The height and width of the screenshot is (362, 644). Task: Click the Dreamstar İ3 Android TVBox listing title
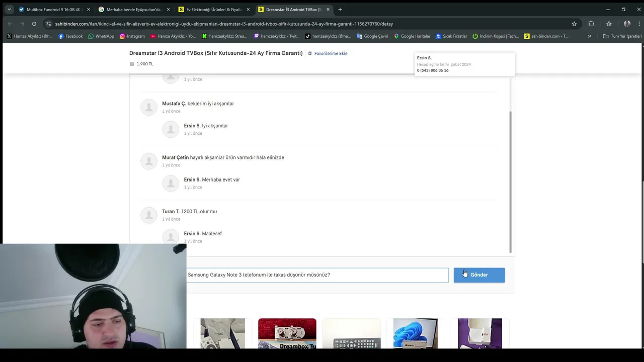[216, 53]
